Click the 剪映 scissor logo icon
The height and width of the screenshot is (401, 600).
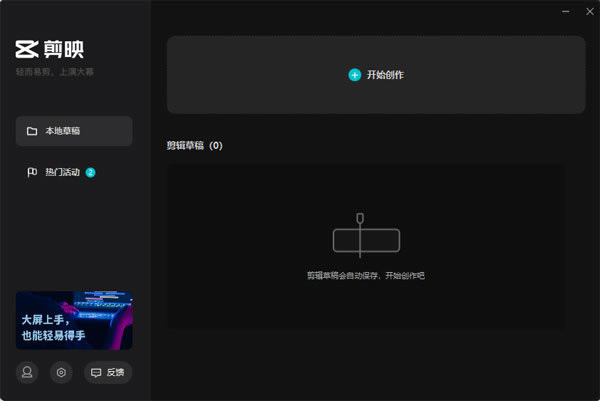point(26,49)
